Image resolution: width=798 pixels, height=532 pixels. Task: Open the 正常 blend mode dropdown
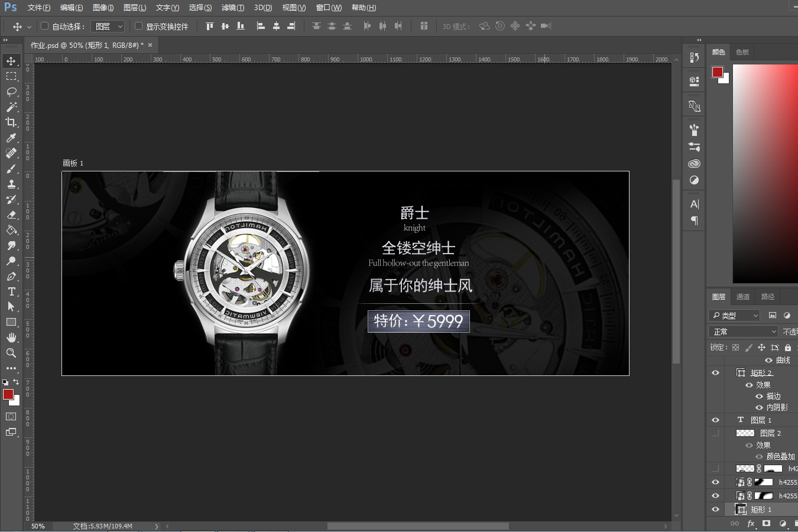pos(743,332)
